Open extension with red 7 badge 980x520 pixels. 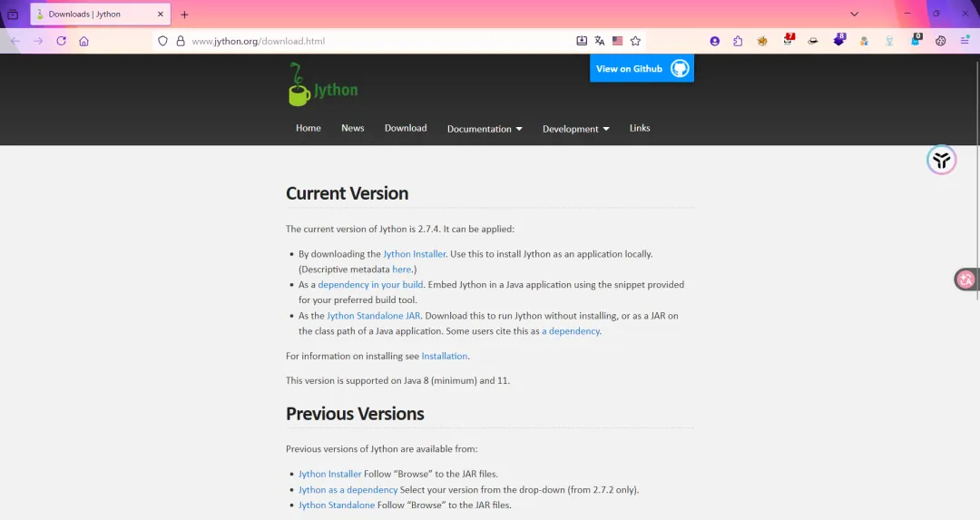point(789,41)
